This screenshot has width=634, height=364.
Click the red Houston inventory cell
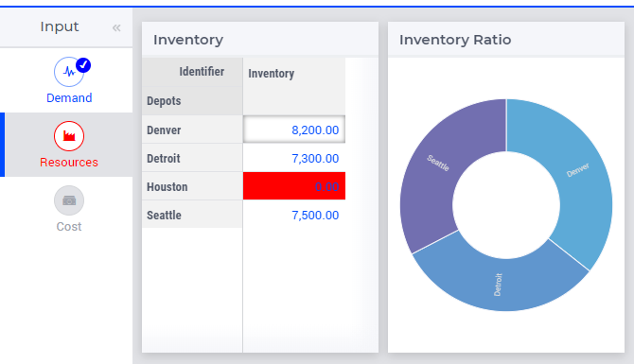[x=294, y=186]
